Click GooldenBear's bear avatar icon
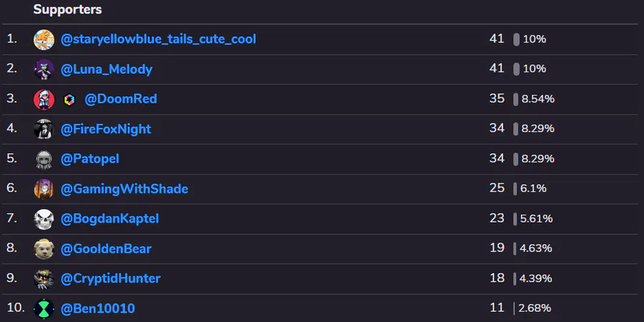The image size is (644, 322). (44, 249)
